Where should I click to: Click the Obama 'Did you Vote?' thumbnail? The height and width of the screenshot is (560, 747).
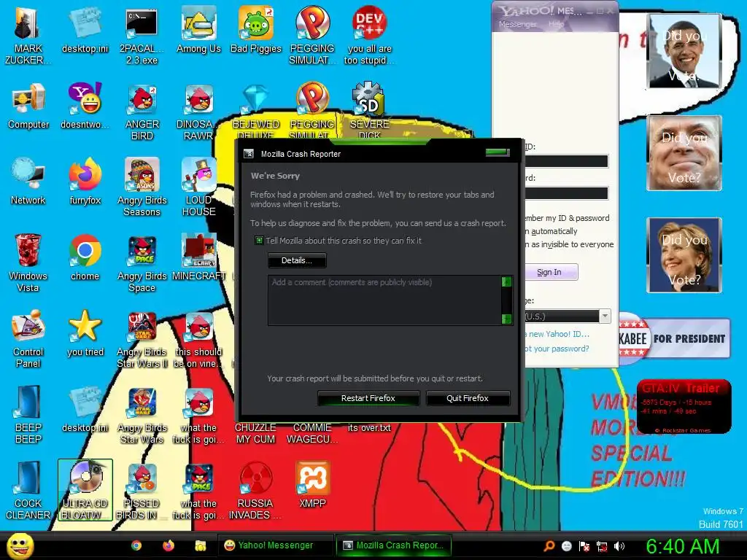tap(684, 51)
